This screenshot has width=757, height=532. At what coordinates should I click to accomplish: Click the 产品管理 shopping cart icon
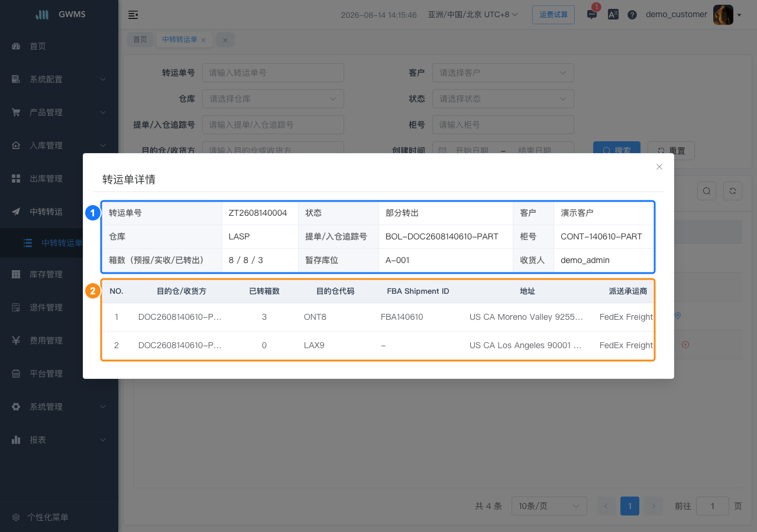(x=16, y=112)
